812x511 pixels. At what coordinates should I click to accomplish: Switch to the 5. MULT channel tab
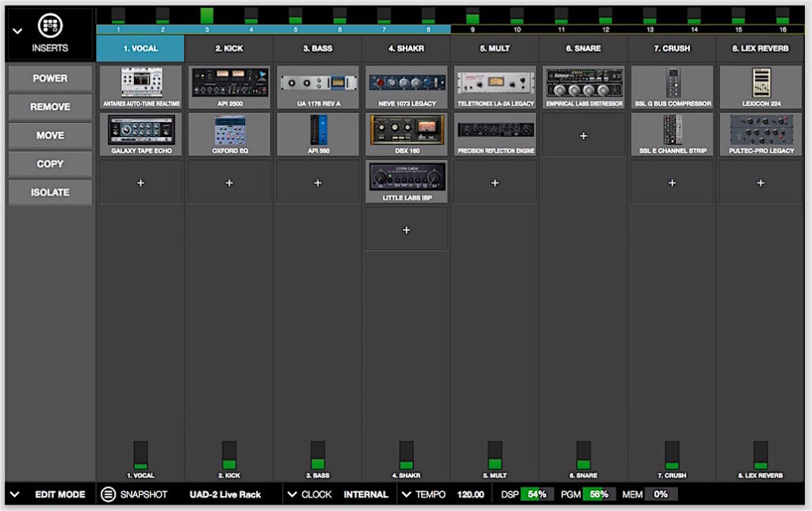pos(495,48)
